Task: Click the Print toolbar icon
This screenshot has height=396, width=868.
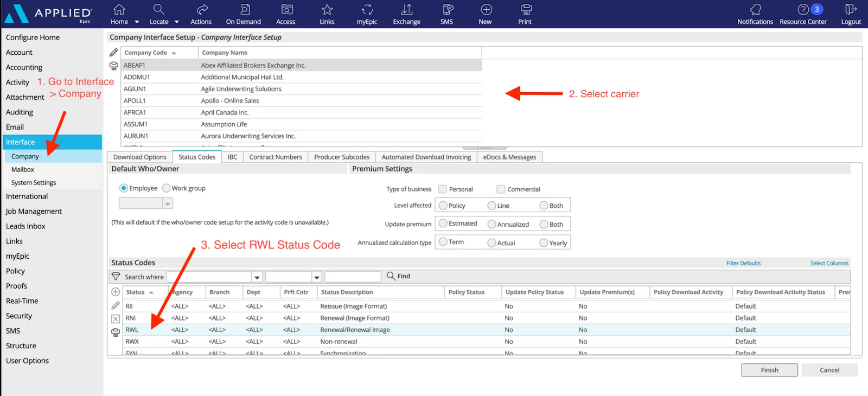Action: (526, 10)
